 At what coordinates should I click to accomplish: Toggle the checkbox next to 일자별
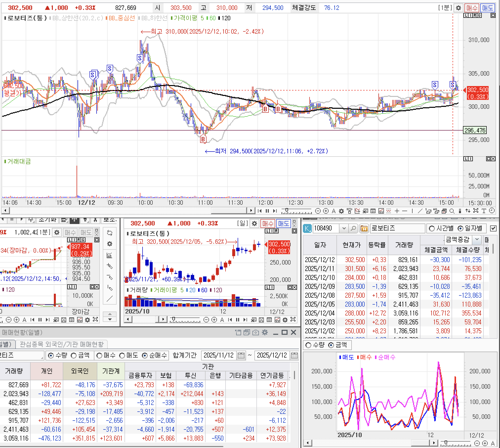tap(493, 228)
